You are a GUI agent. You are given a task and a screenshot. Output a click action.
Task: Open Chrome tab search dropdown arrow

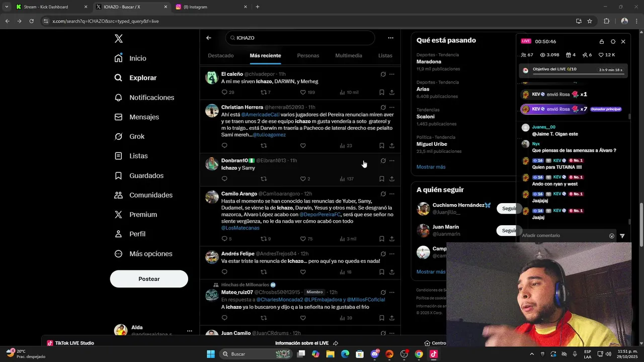[7, 7]
